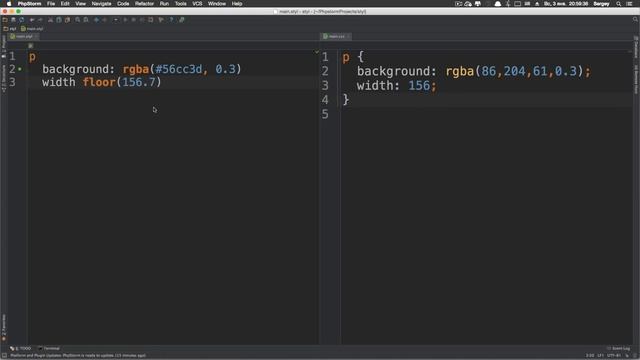Click the cursor position indicator in status bar
Image resolution: width=640 pixels, height=360 pixels.
coord(590,356)
